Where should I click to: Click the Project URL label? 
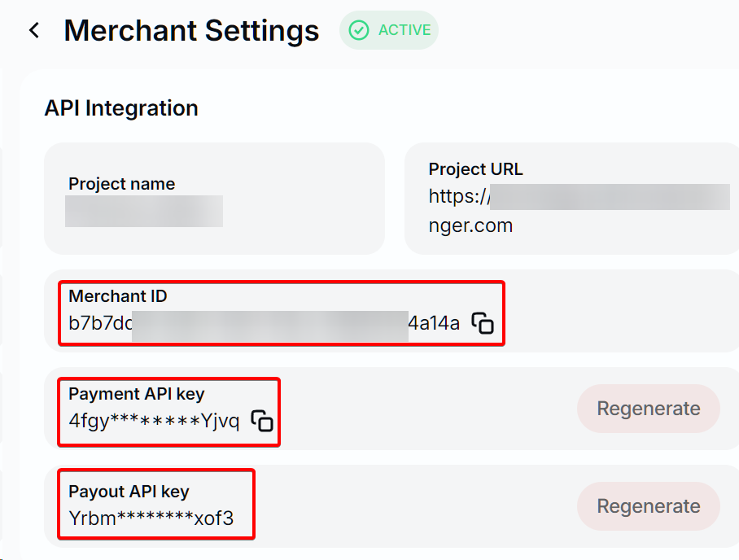click(x=475, y=169)
